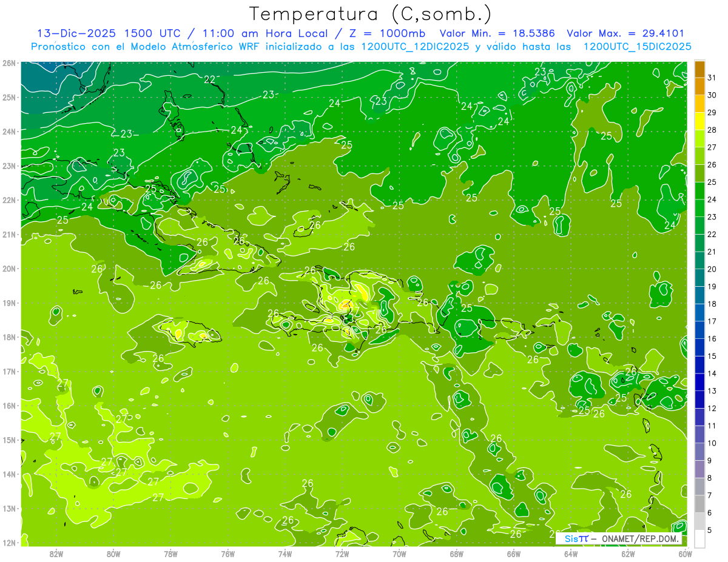Image resolution: width=728 pixels, height=562 pixels.
Task: Click the orange color bar segment between 30 and 31
Action: [699, 87]
